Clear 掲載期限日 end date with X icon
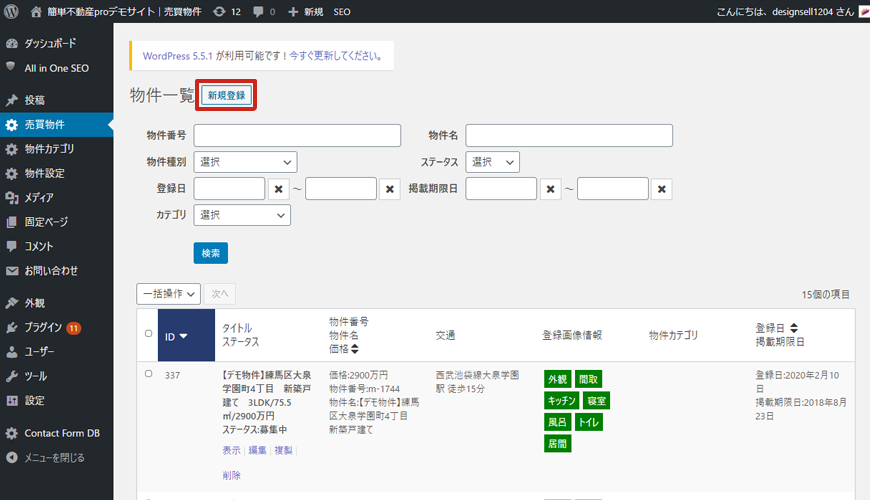This screenshot has width=870, height=500. tap(661, 189)
